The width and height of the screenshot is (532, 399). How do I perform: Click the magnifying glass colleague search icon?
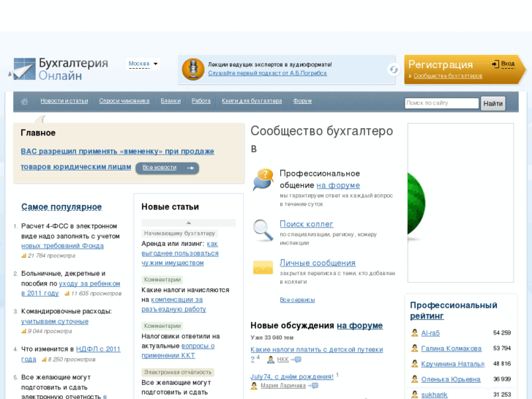pos(263,230)
